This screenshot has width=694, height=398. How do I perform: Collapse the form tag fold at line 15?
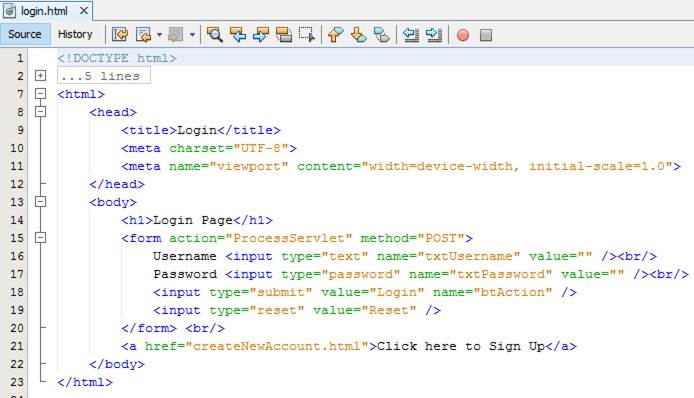coord(40,238)
